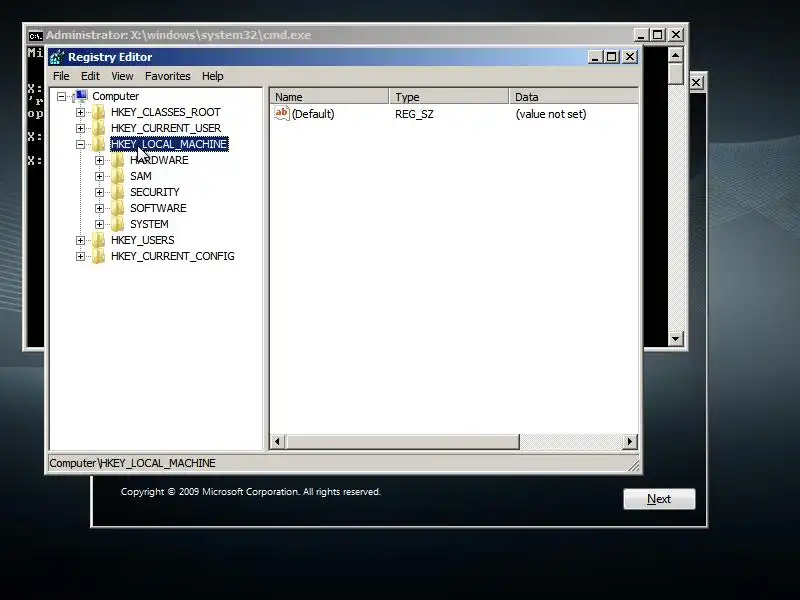Close the cmd.exe window

point(676,35)
